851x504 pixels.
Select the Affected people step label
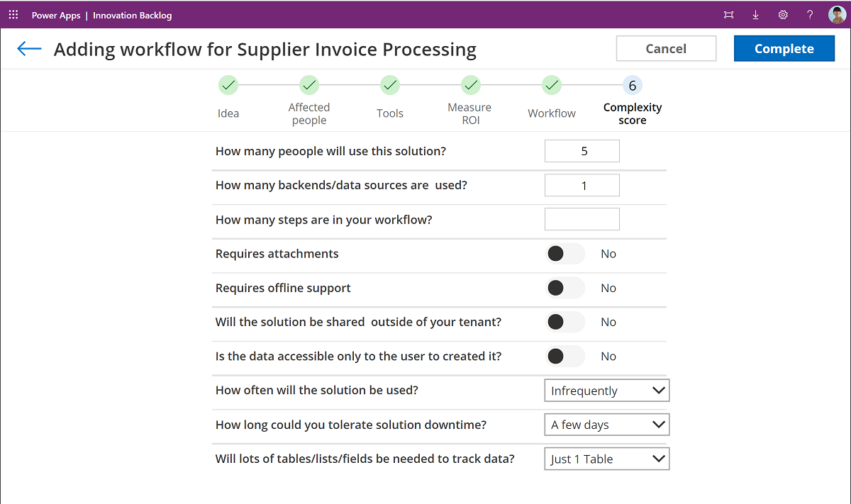(309, 113)
